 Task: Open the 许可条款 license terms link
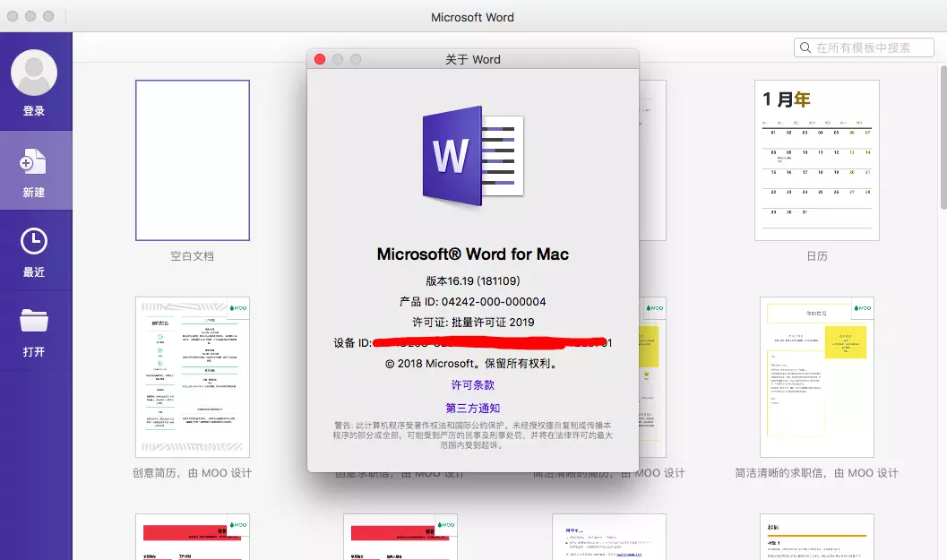(x=473, y=384)
